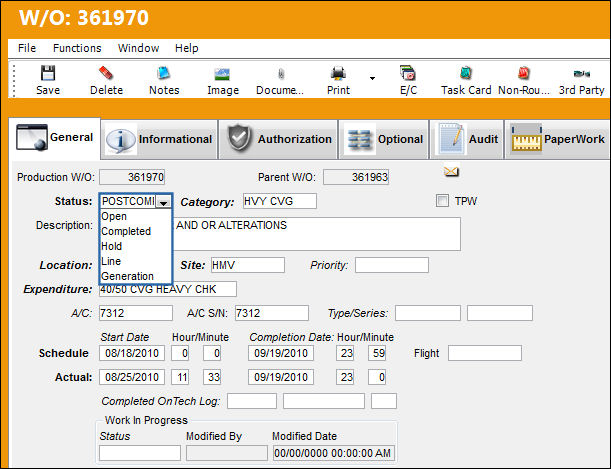Switch to the PaperWork tab

[557, 139]
